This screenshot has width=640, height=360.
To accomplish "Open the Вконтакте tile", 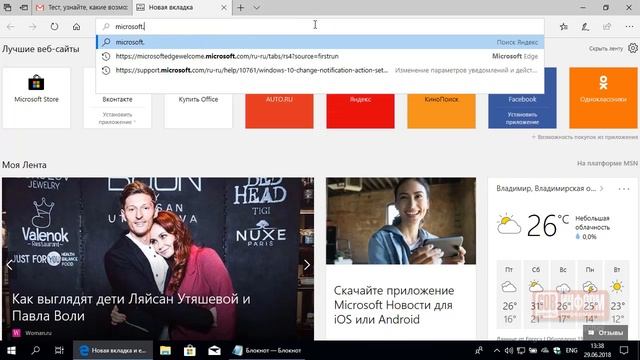I will pos(117,110).
